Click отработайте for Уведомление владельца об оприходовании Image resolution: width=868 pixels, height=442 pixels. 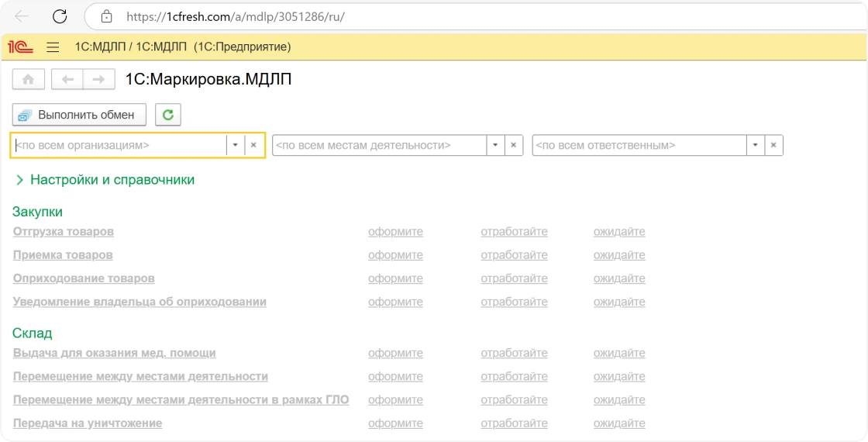515,302
